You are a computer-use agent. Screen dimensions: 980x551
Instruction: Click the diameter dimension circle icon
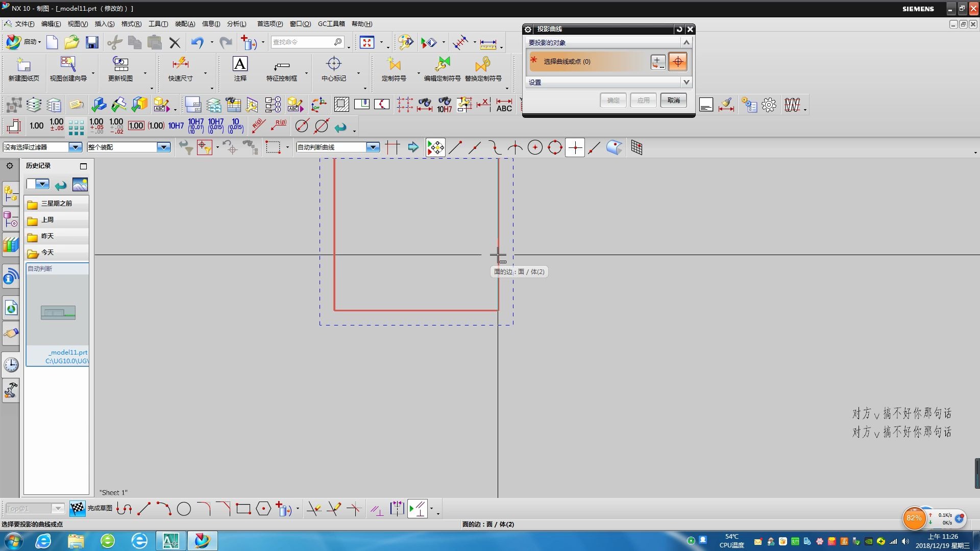pos(302,126)
